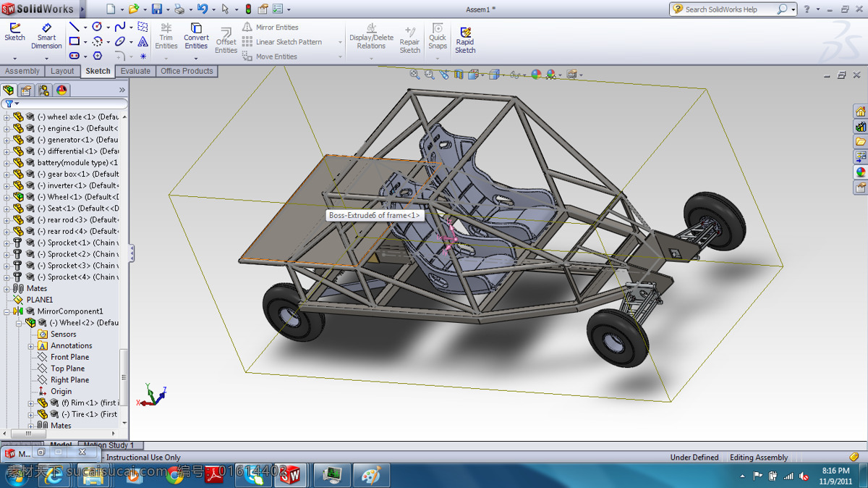This screenshot has width=868, height=488.
Task: Open the PropertyManager panel tab
Action: pos(26,91)
